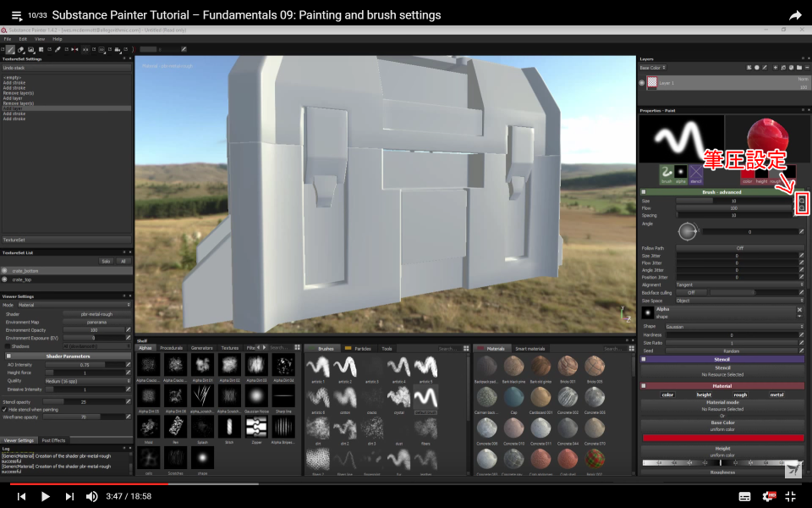This screenshot has width=812, height=508.
Task: Remove the Alpha shape with X icon
Action: 799,310
